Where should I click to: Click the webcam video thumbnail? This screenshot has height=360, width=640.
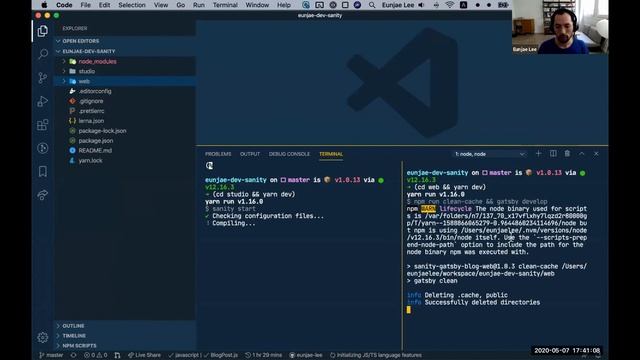tap(560, 27)
